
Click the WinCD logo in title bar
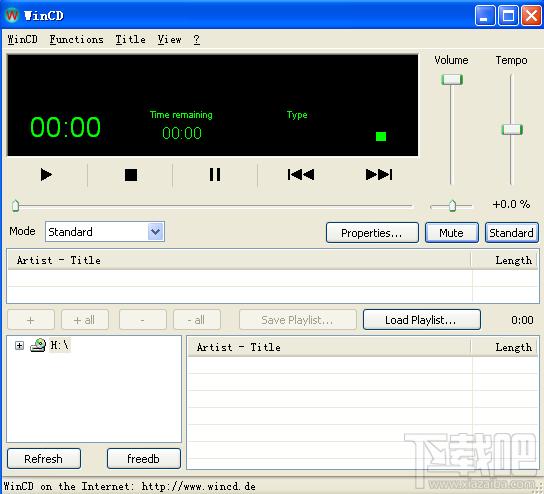(11, 15)
